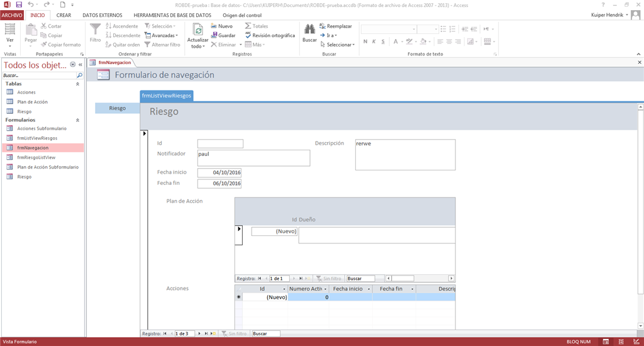Open the Avanzadas filter dropdown
Viewport: 644px width, 346px height.
(162, 35)
